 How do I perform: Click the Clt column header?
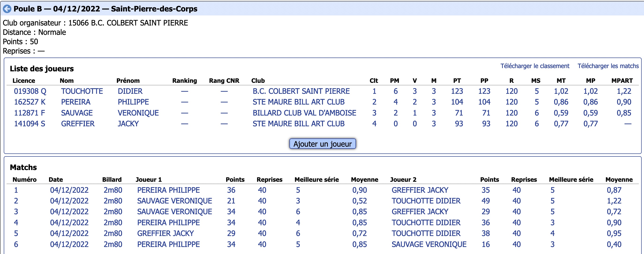374,81
